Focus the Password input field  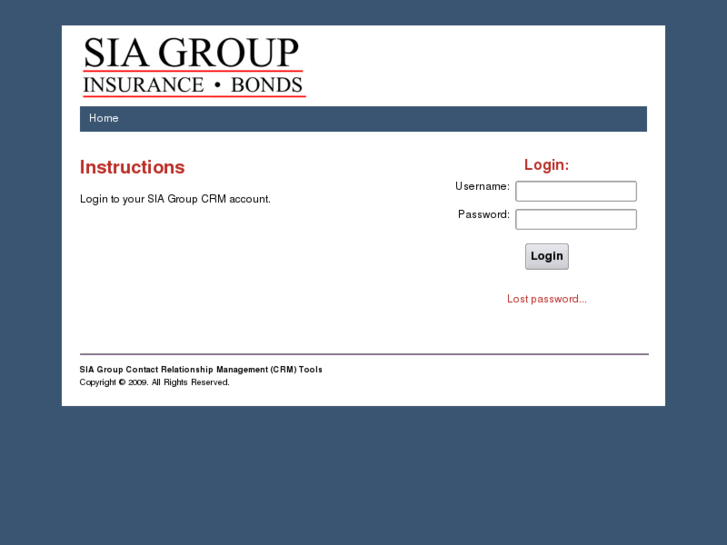pos(576,219)
